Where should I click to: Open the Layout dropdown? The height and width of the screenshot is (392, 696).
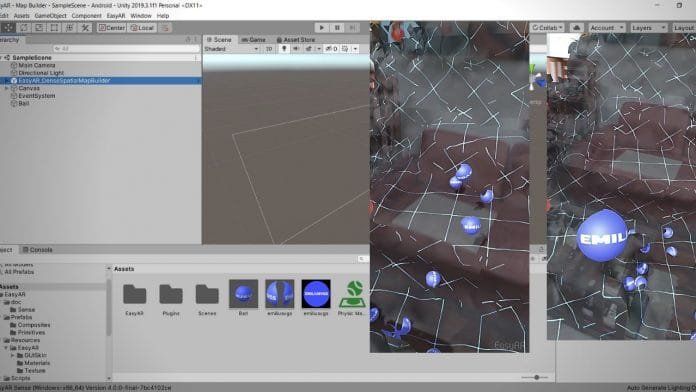[x=684, y=28]
